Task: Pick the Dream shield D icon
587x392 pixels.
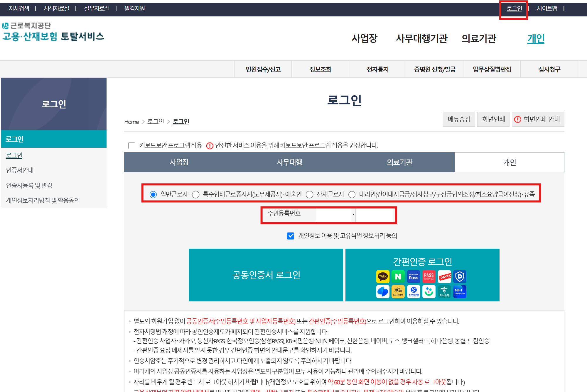Action: (x=460, y=276)
